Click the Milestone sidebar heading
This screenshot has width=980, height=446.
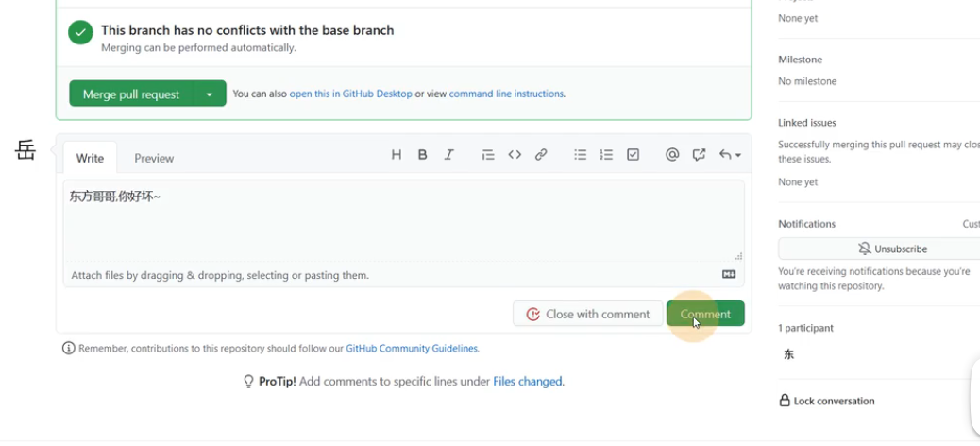[x=800, y=60]
